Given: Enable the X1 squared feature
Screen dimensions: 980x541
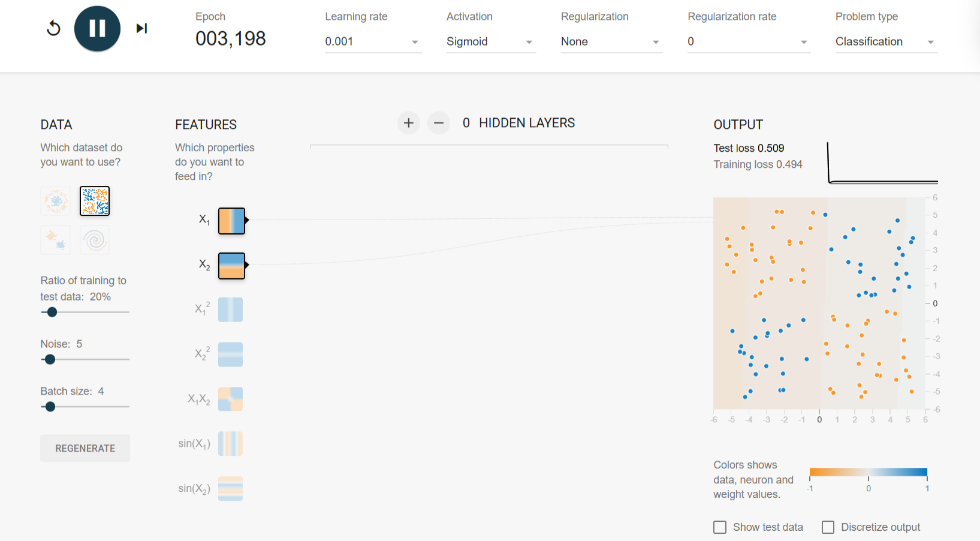Looking at the screenshot, I should pos(231,309).
